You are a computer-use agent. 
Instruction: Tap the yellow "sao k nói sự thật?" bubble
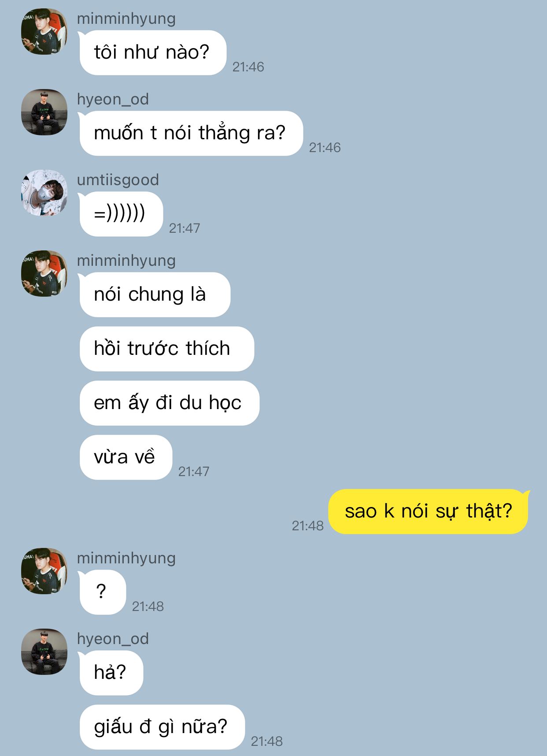click(x=429, y=511)
